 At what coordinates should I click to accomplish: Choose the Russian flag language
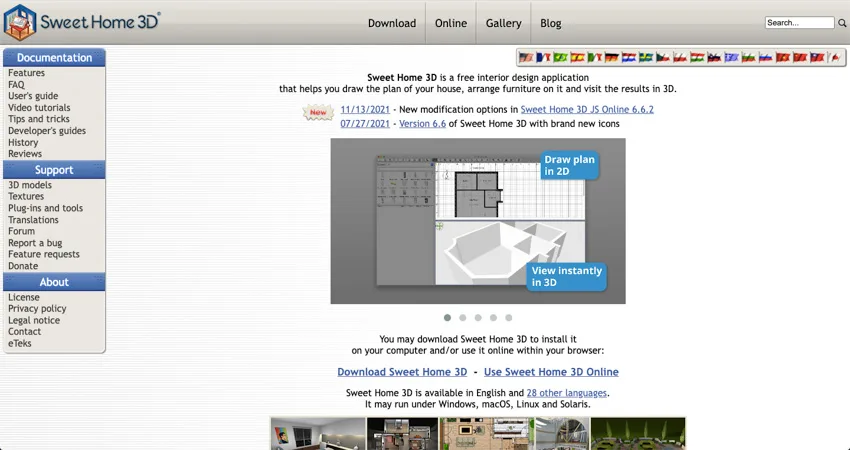pyautogui.click(x=765, y=57)
